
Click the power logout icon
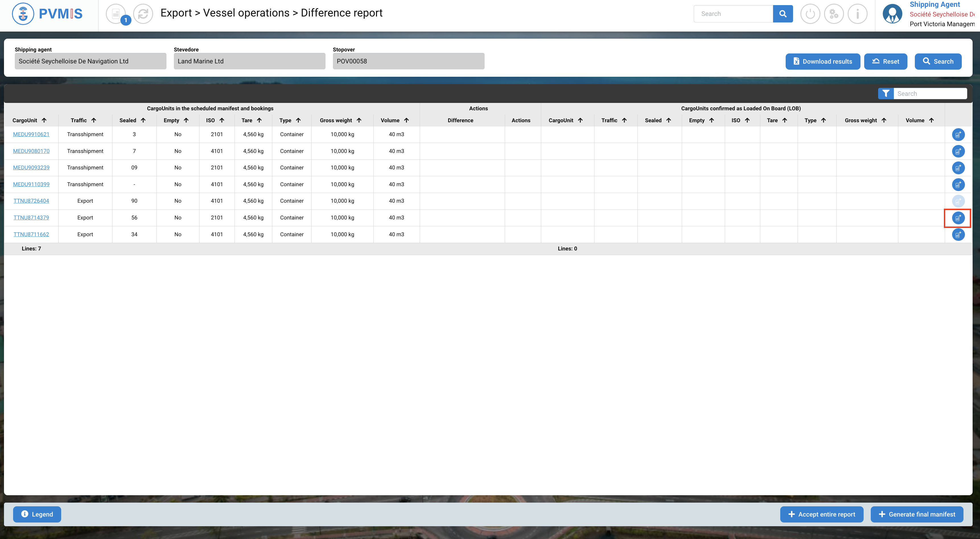(810, 14)
